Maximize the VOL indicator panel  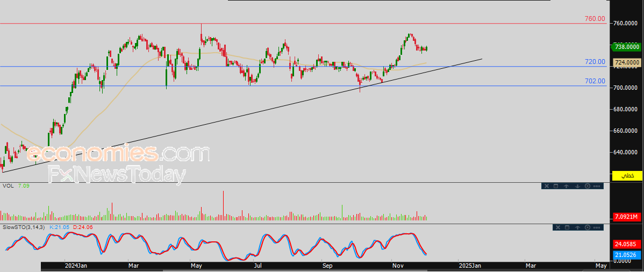[x=556, y=186]
